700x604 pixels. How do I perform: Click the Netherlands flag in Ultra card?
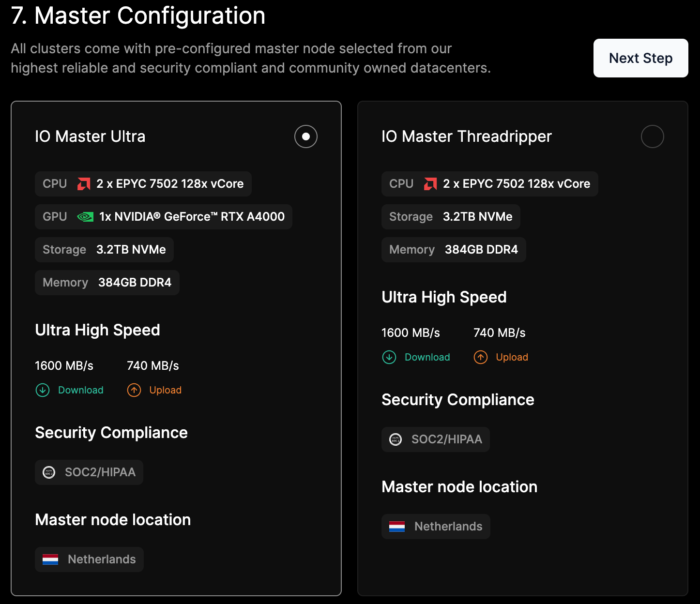click(x=50, y=559)
